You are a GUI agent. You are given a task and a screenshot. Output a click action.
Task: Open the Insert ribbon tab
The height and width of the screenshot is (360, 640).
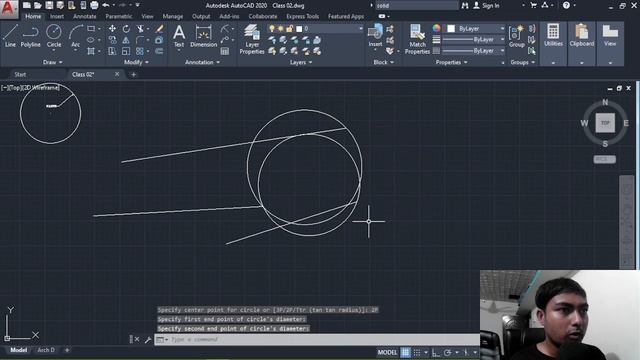click(57, 16)
